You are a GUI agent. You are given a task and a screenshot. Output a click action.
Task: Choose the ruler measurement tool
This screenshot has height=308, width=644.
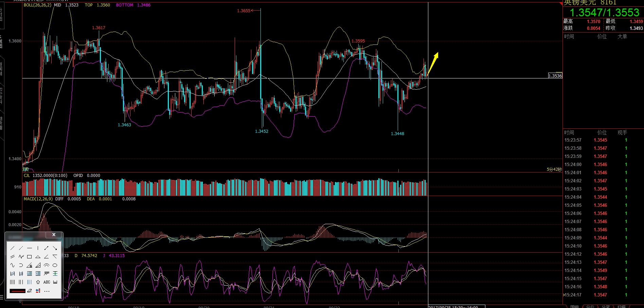(55, 282)
